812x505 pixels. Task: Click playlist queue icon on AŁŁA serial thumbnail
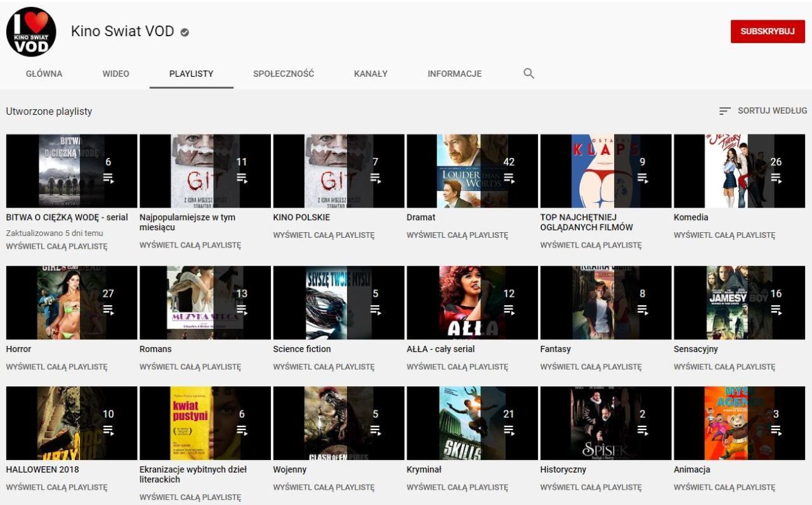click(x=509, y=310)
